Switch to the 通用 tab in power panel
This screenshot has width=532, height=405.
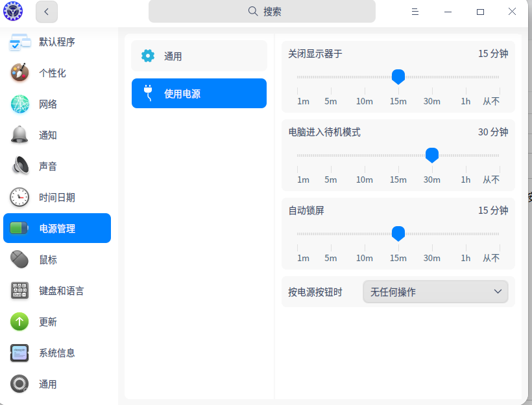199,56
